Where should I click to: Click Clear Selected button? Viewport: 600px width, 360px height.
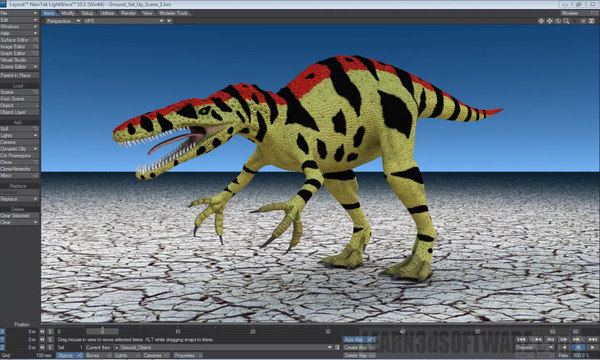19,216
